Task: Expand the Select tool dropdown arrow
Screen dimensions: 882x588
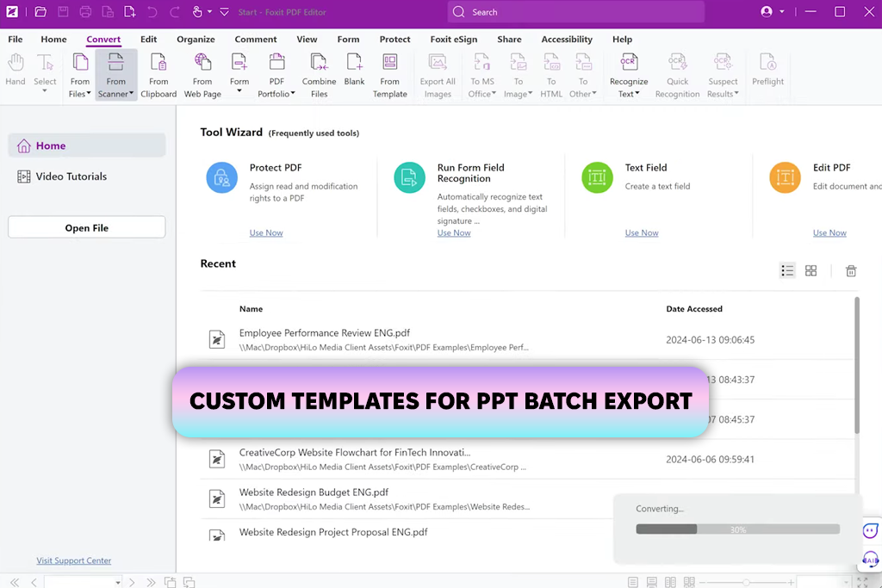Action: click(x=45, y=90)
